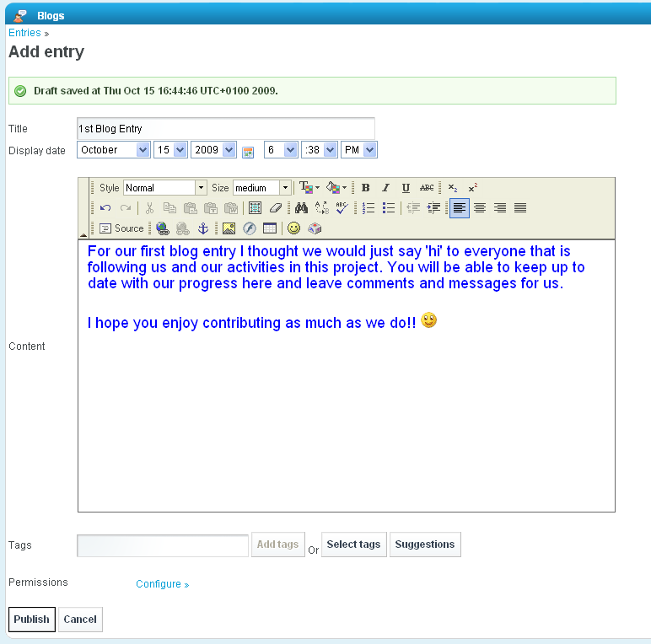
Task: Decrease the text indent
Action: point(413,208)
